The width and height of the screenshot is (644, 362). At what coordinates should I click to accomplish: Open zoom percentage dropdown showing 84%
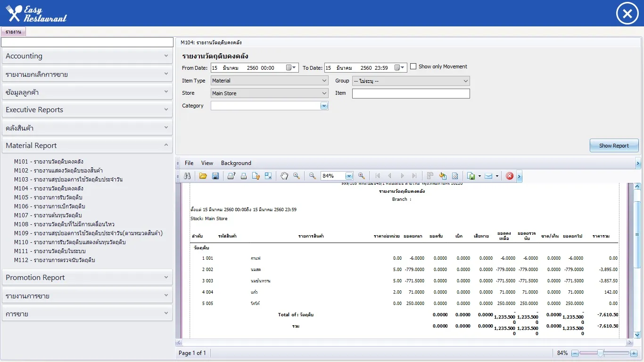pyautogui.click(x=349, y=176)
